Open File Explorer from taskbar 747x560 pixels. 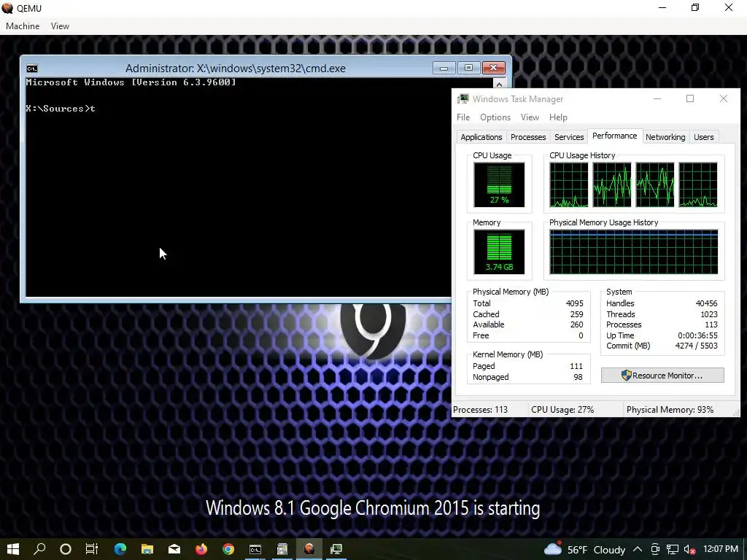point(147,549)
